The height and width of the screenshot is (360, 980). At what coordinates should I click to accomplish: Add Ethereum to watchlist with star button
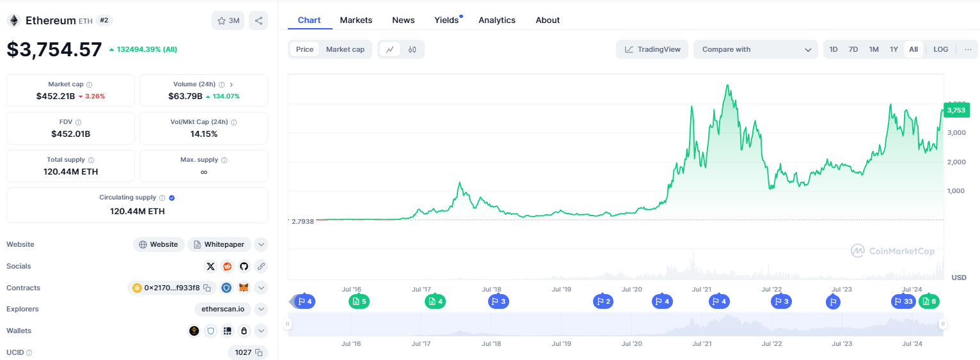(x=228, y=20)
